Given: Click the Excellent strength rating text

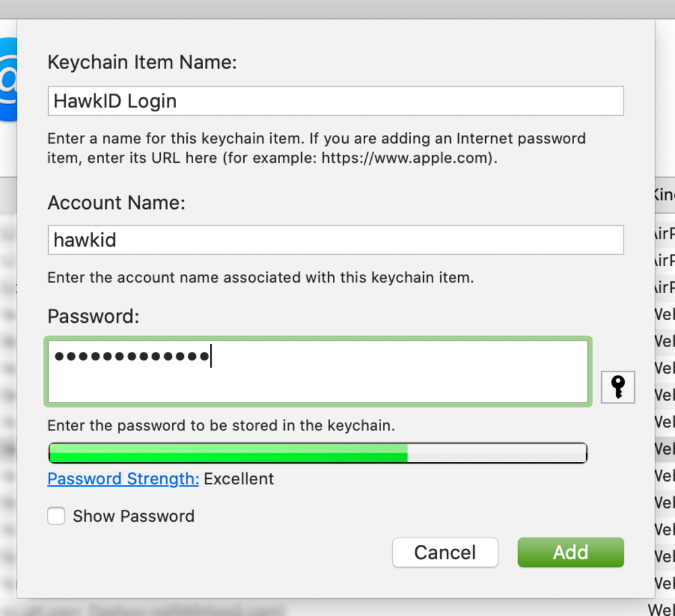Looking at the screenshot, I should click(x=239, y=479).
